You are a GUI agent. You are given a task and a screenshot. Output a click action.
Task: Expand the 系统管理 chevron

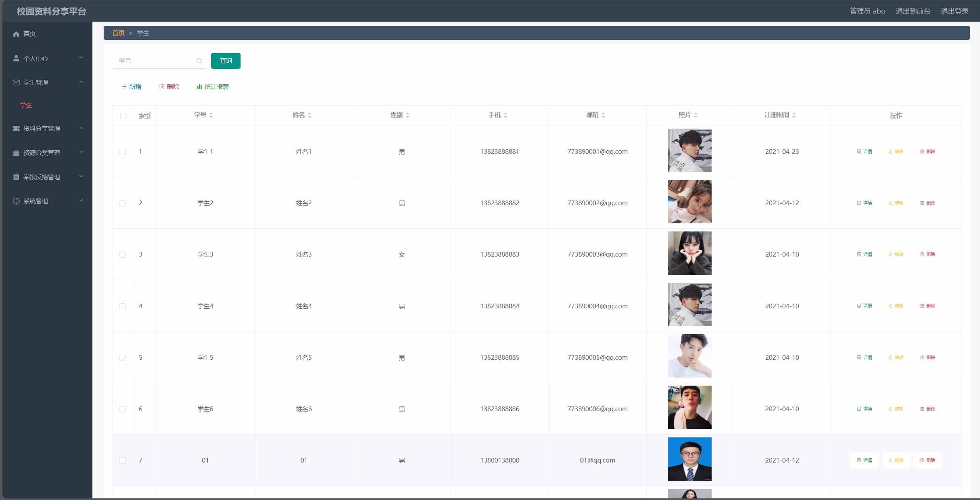[81, 201]
